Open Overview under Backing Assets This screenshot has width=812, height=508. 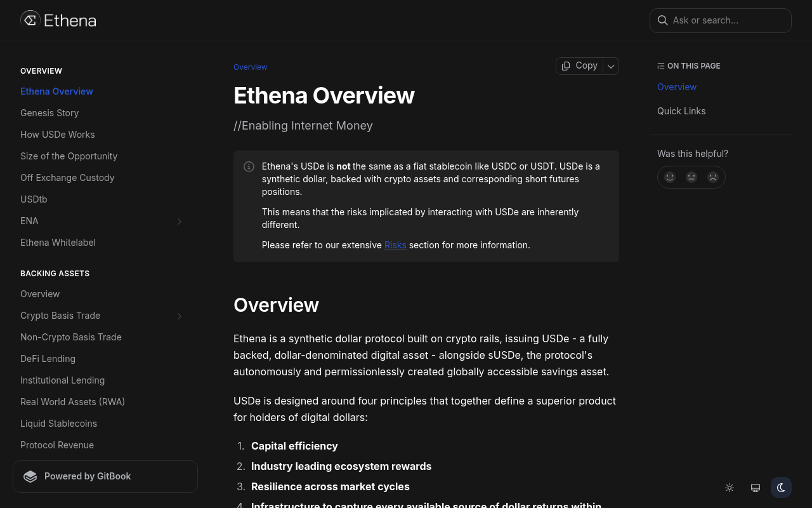click(40, 294)
